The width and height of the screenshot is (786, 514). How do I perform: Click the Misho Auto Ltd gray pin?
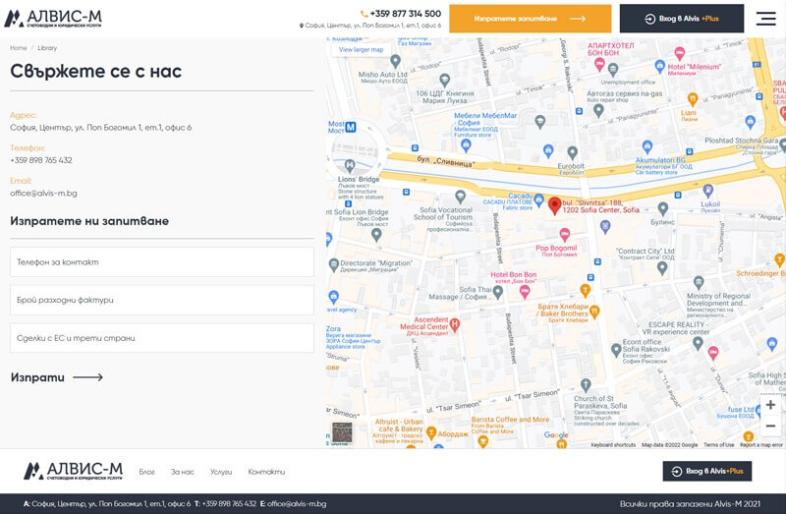click(396, 61)
